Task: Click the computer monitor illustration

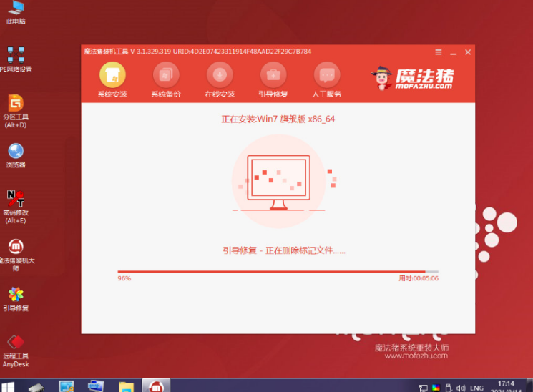Action: pyautogui.click(x=278, y=180)
